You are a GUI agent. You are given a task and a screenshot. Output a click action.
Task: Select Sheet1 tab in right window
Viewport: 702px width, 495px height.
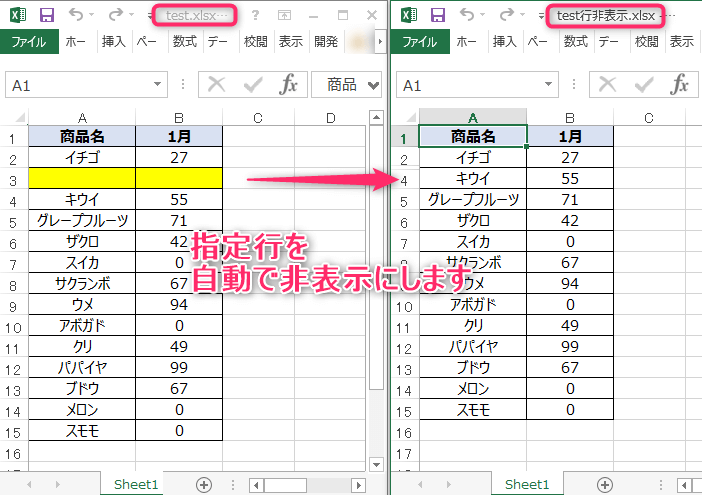click(x=526, y=484)
